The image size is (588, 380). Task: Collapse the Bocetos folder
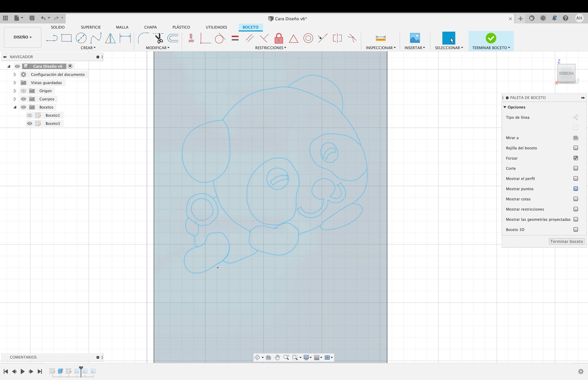click(15, 107)
